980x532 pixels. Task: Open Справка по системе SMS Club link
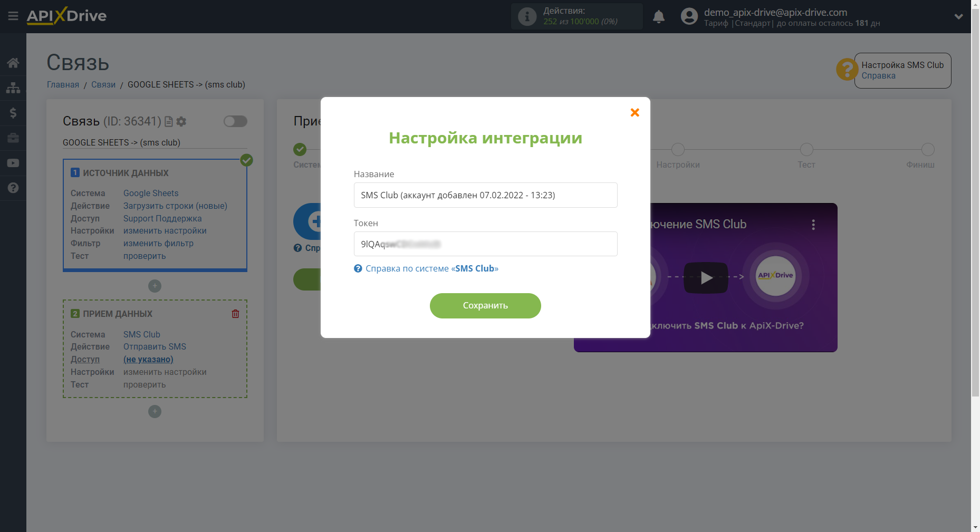click(x=426, y=268)
